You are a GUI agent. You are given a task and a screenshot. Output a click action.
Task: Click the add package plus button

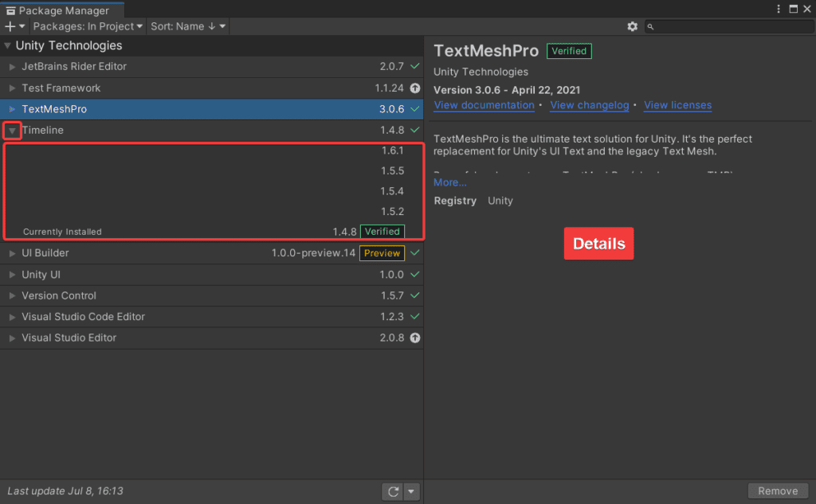pyautogui.click(x=14, y=26)
